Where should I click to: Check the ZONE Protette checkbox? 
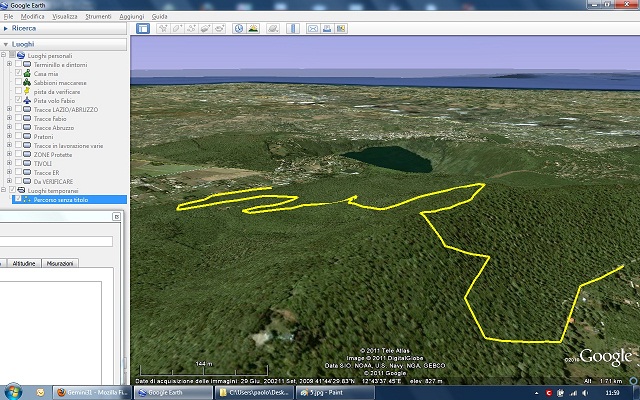tap(18, 154)
